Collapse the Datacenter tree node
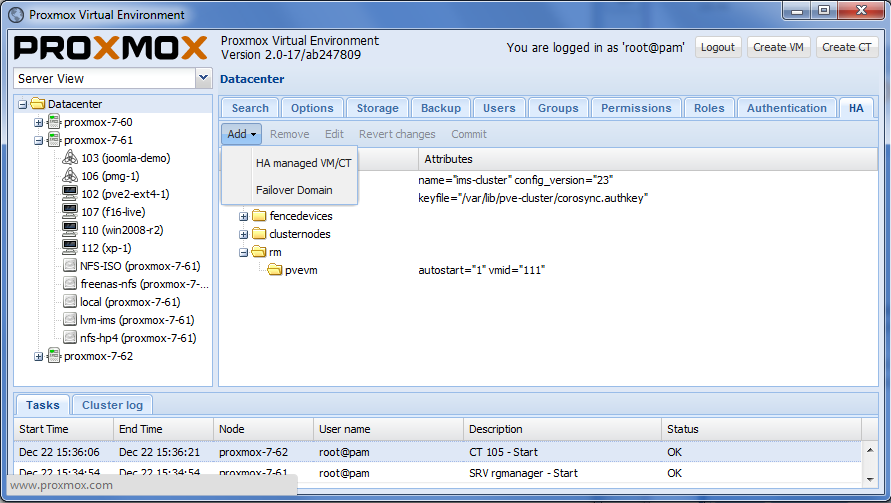 (x=23, y=104)
